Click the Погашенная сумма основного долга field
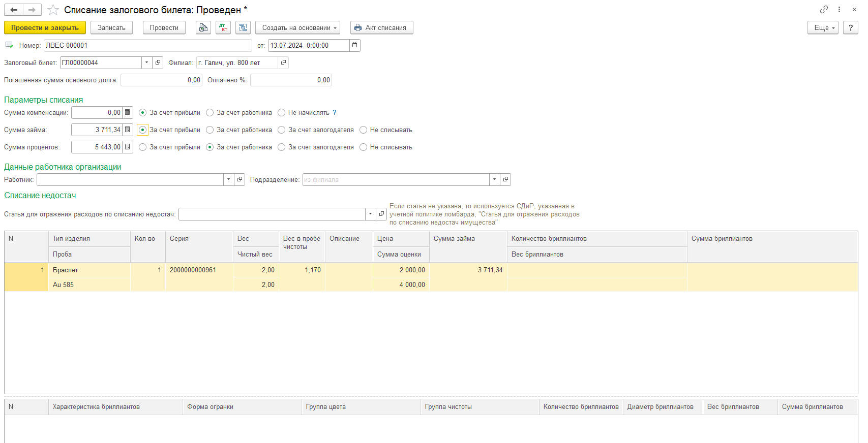 tap(161, 80)
